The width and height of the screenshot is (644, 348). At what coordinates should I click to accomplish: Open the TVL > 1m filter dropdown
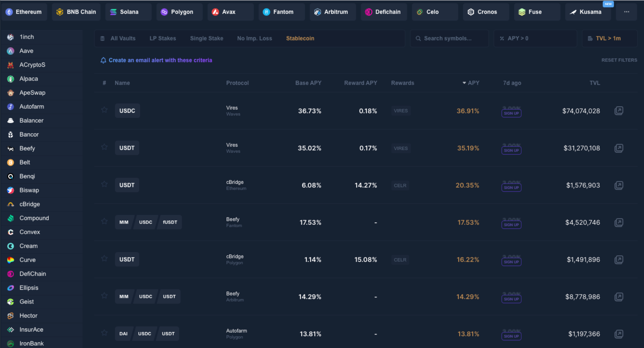click(609, 38)
